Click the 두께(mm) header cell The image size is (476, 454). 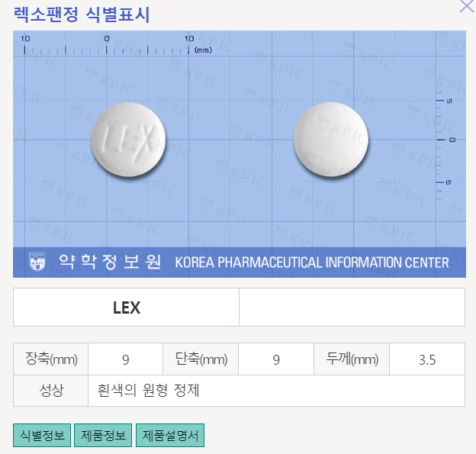coord(352,359)
